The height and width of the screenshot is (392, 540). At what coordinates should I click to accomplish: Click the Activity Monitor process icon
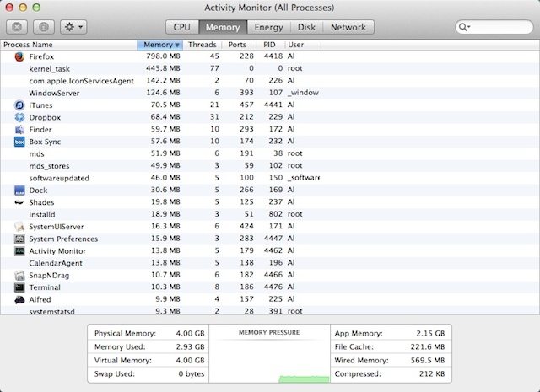coord(19,251)
